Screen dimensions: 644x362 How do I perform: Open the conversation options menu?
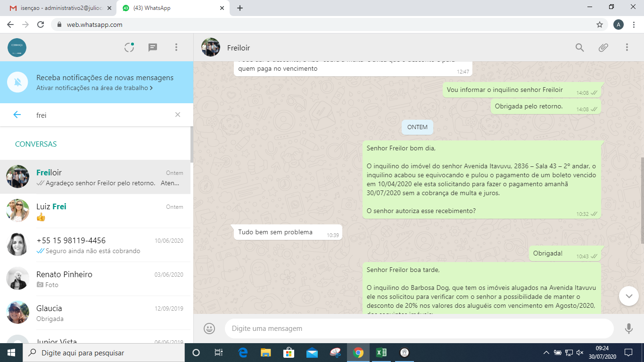(x=627, y=48)
